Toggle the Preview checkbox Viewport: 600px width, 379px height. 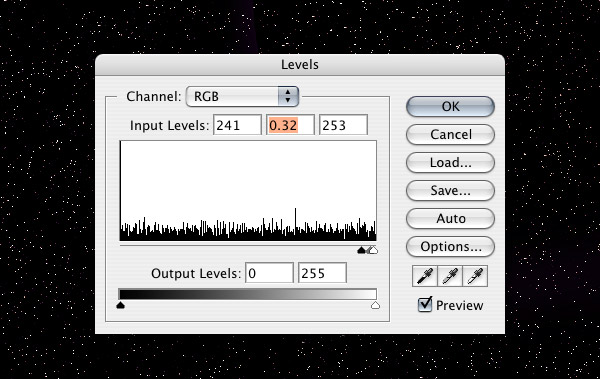click(x=425, y=305)
